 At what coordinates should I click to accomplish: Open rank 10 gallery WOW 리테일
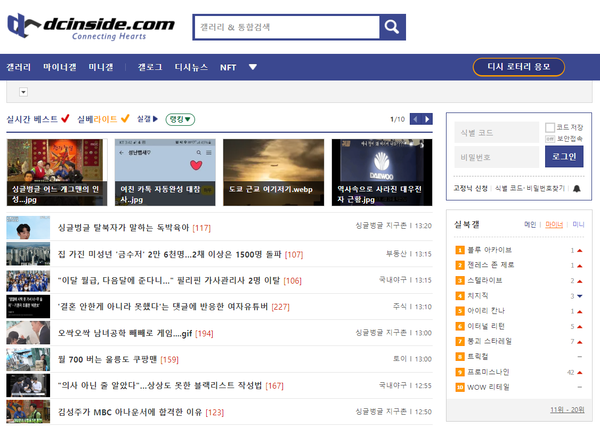click(x=488, y=387)
